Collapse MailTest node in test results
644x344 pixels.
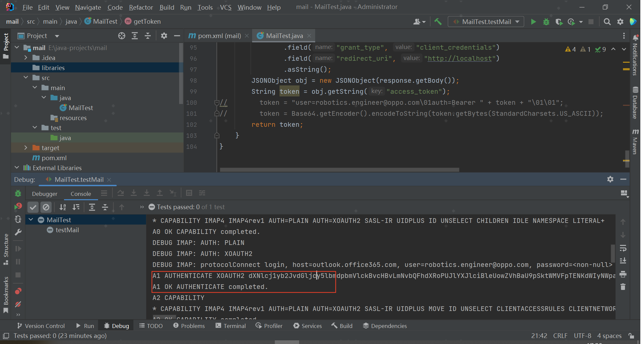point(31,220)
